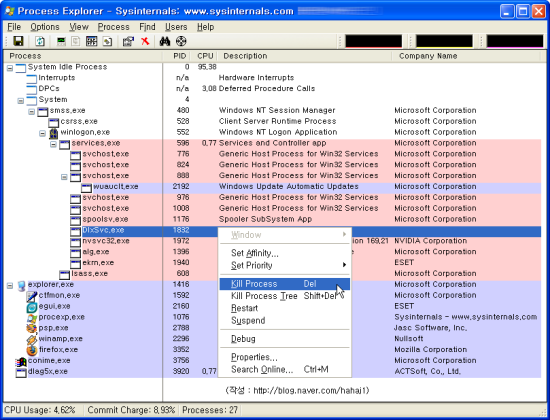This screenshot has height=420, width=550.
Task: Click the conime.exe icon
Action: pyautogui.click(x=21, y=362)
